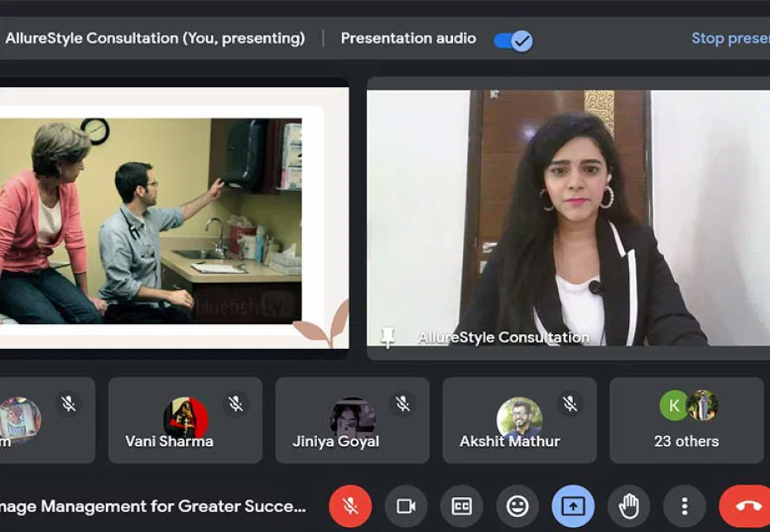Viewport: 770px width, 532px height.
Task: Toggle the Presentation audio switch
Action: [513, 41]
